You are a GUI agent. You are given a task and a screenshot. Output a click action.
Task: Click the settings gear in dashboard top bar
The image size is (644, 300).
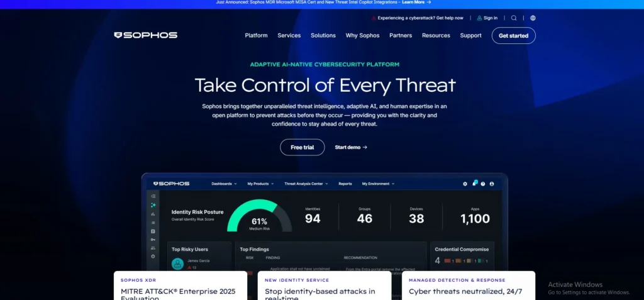(x=465, y=184)
